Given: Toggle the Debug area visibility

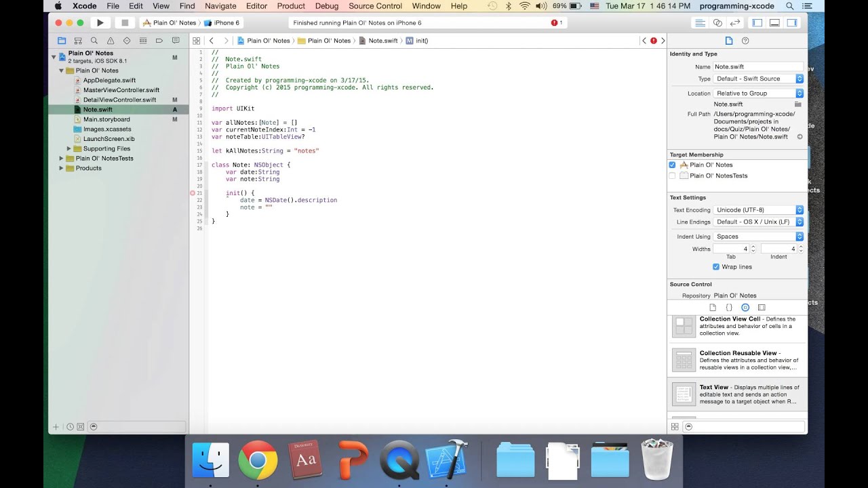Looking at the screenshot, I should [x=774, y=22].
